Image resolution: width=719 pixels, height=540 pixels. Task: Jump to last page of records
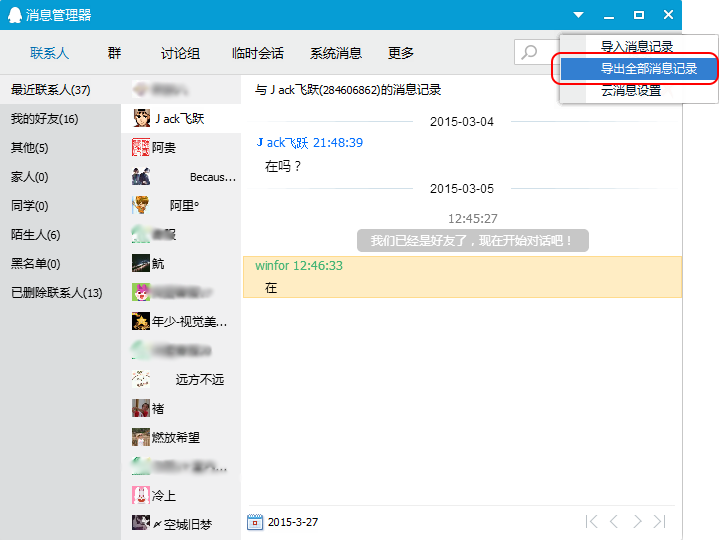[x=660, y=522]
